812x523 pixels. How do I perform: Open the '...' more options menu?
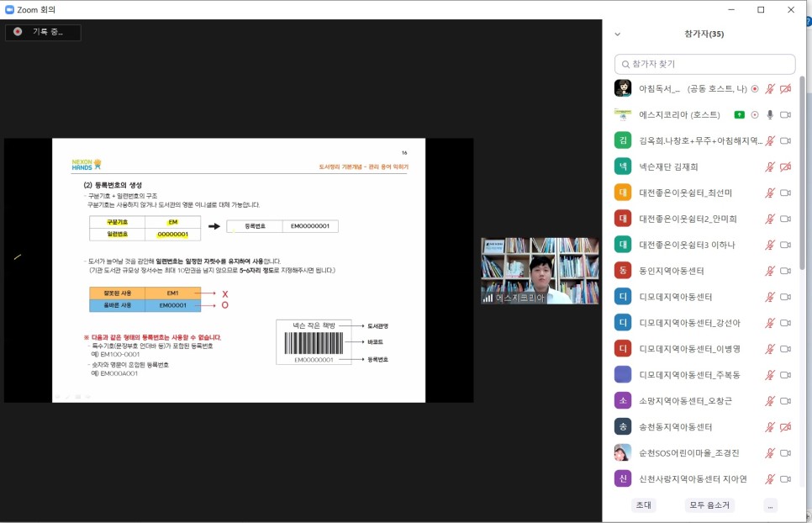click(770, 505)
